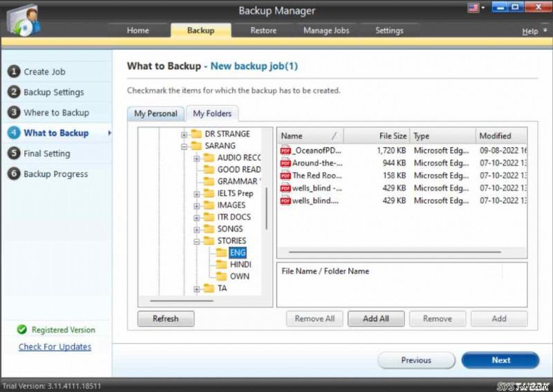The image size is (553, 392).
Task: Select the GRAMMAR folder icon
Action: [x=209, y=181]
